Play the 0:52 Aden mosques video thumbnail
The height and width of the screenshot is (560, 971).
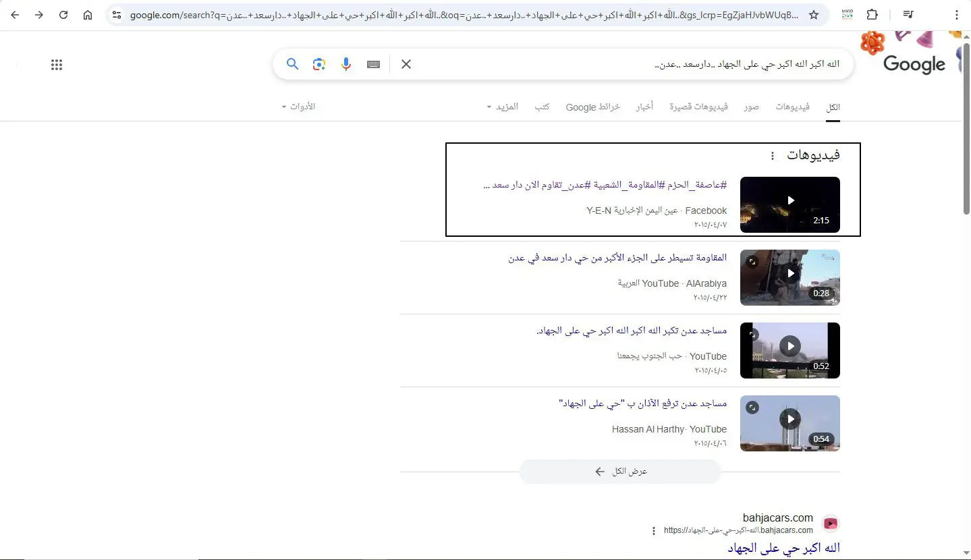(790, 350)
